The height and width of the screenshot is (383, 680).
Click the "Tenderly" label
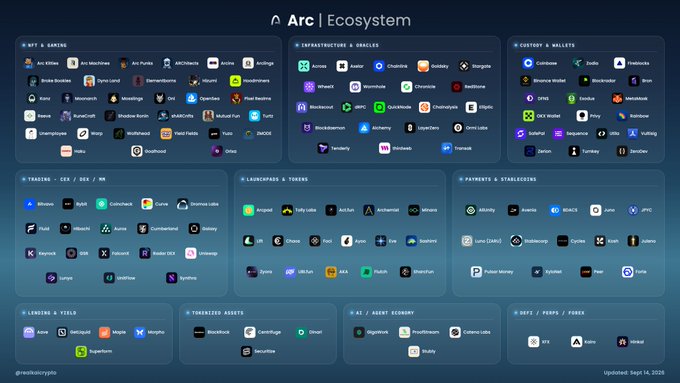pos(340,148)
